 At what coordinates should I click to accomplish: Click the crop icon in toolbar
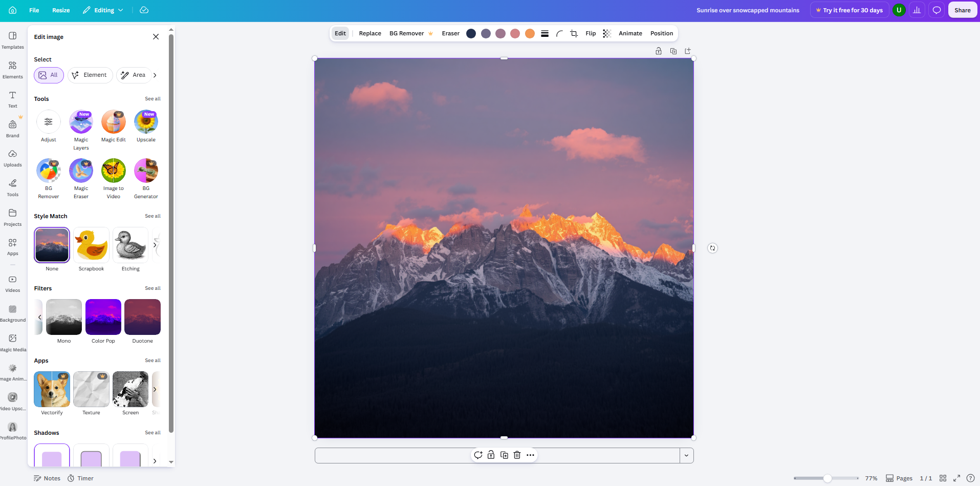[x=574, y=33]
